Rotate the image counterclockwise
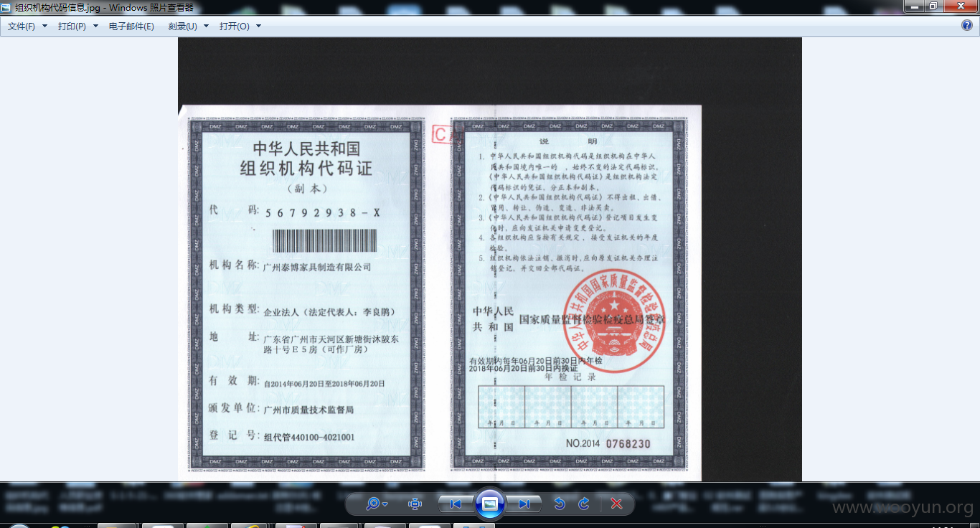 [560, 504]
